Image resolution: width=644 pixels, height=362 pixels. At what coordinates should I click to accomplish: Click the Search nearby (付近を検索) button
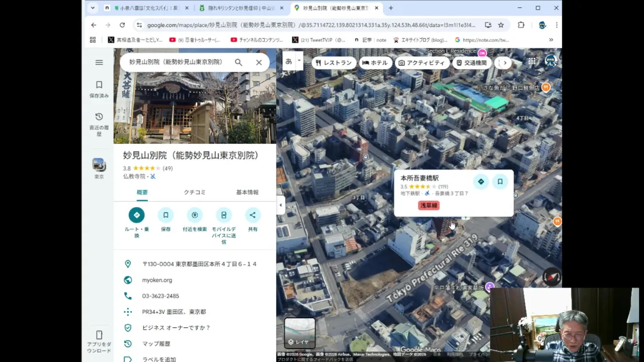point(195,215)
